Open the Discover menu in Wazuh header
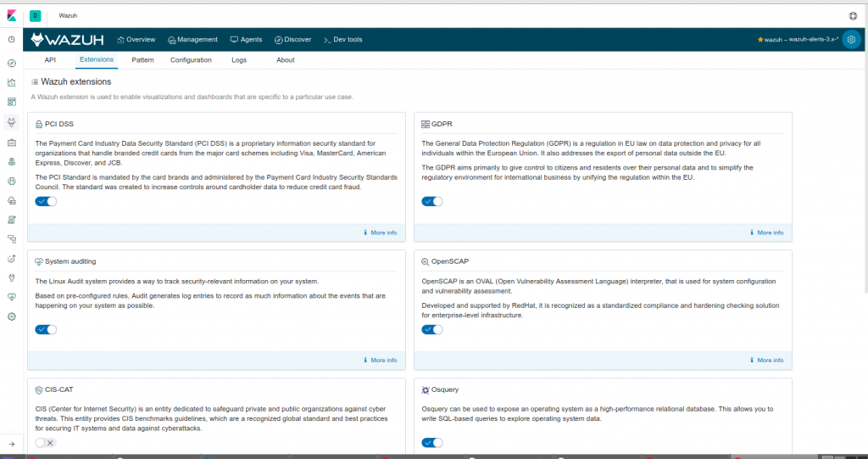The width and height of the screenshot is (868, 459). [292, 39]
